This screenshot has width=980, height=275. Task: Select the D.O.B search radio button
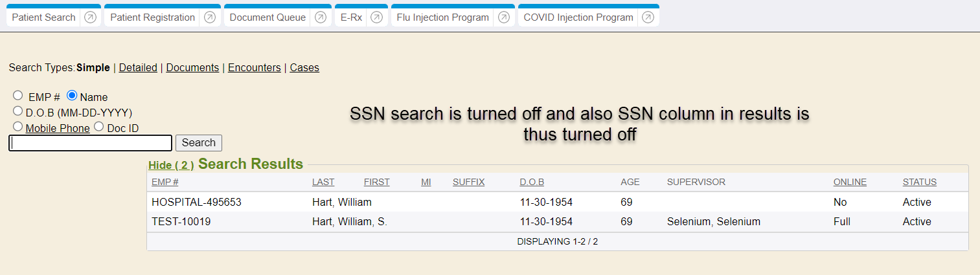coord(18,111)
